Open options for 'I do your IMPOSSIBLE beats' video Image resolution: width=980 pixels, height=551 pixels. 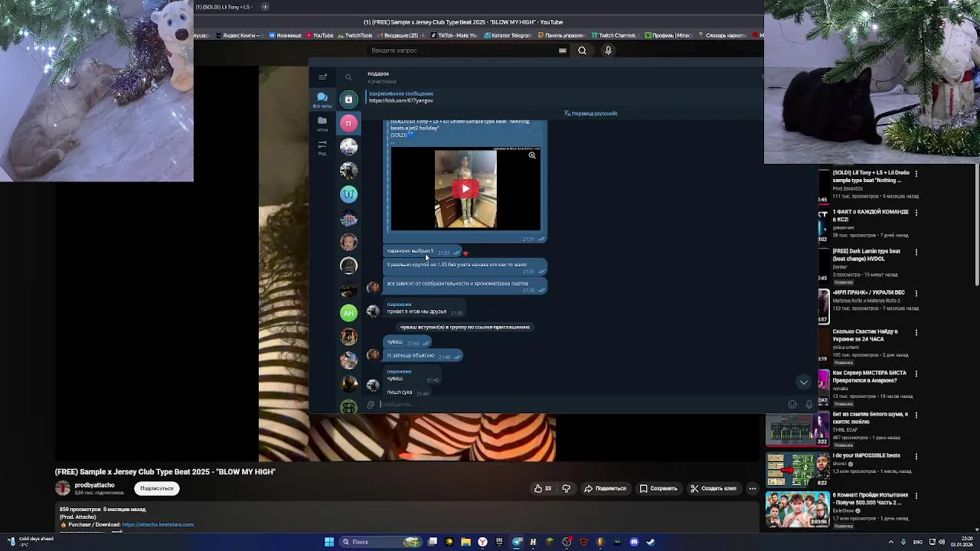(916, 456)
